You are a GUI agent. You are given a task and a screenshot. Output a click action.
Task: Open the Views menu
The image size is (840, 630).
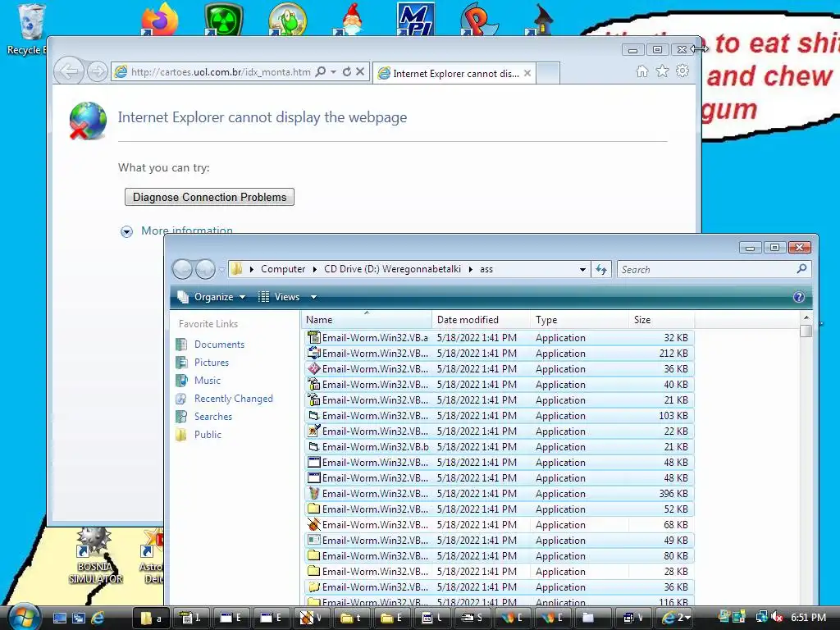(x=280, y=297)
